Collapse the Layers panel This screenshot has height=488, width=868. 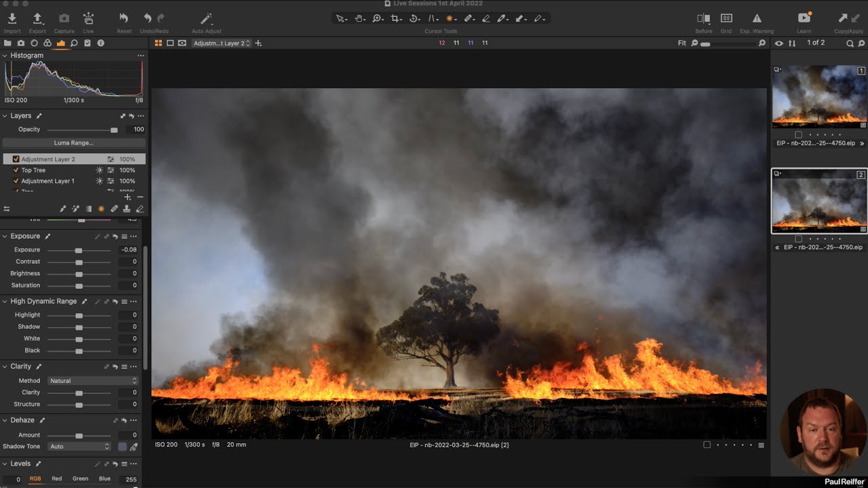click(x=5, y=116)
